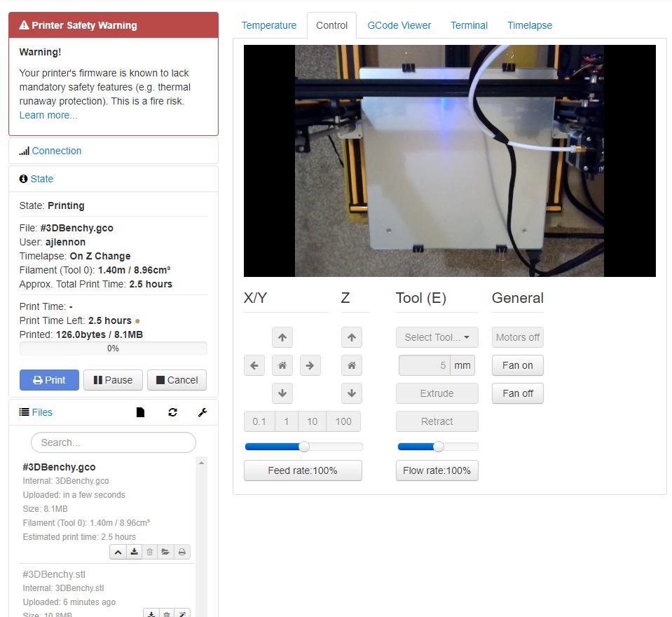This screenshot has width=672, height=617.
Task: Turn Motors off
Action: coord(518,337)
